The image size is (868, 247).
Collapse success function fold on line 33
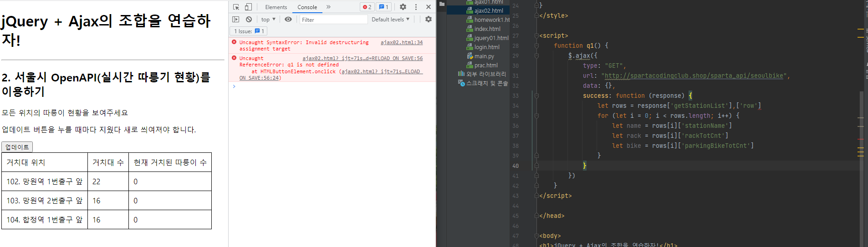(x=536, y=96)
